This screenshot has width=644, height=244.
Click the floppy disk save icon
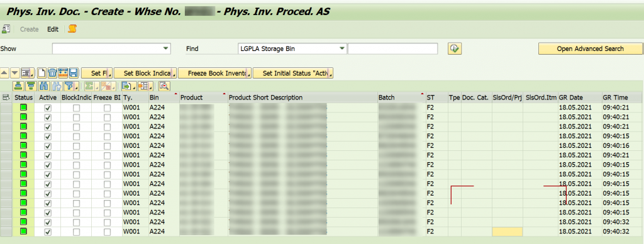point(74,73)
